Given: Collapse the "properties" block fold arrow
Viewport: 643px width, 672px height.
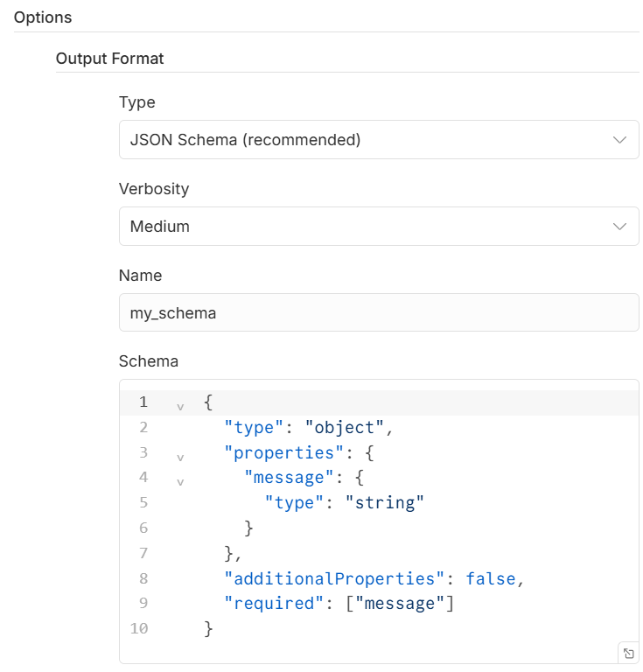Looking at the screenshot, I should click(x=180, y=457).
